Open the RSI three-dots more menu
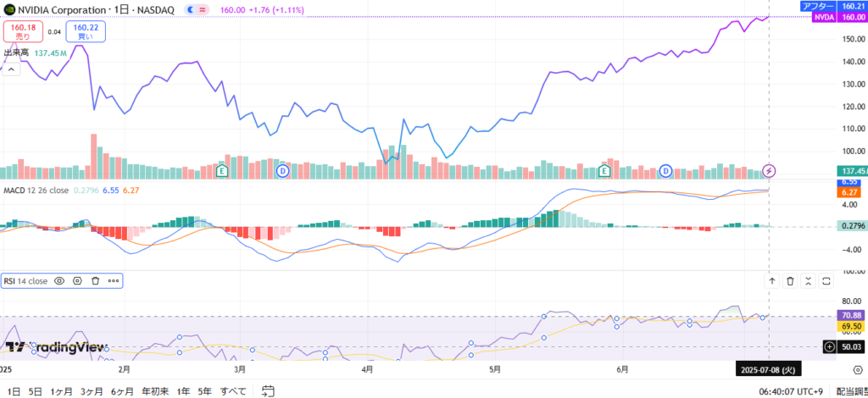The width and height of the screenshot is (868, 398). [x=114, y=281]
